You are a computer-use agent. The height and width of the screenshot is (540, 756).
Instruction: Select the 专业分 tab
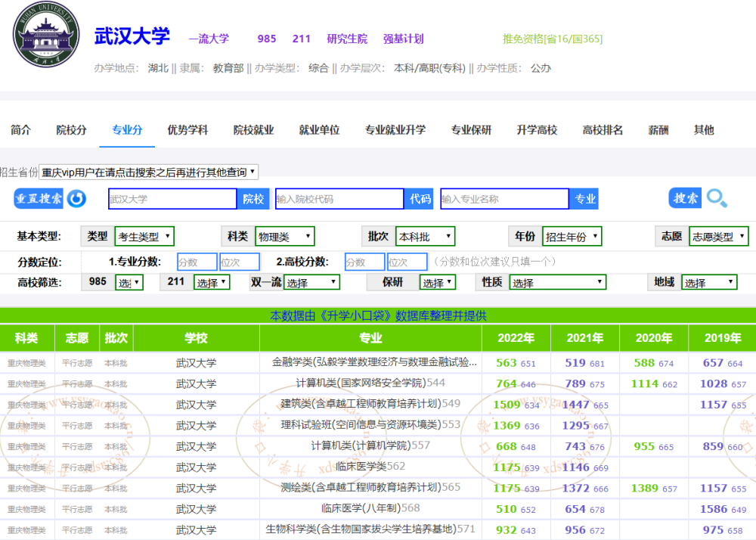(x=127, y=129)
